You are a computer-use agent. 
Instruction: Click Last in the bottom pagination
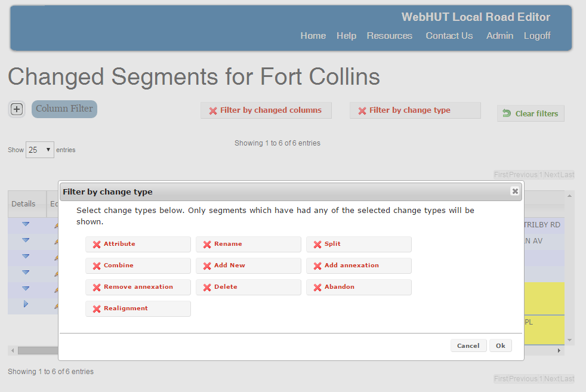tap(567, 378)
